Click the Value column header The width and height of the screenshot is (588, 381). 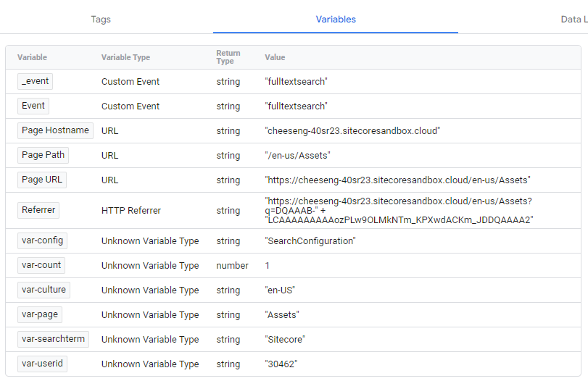[x=275, y=57]
